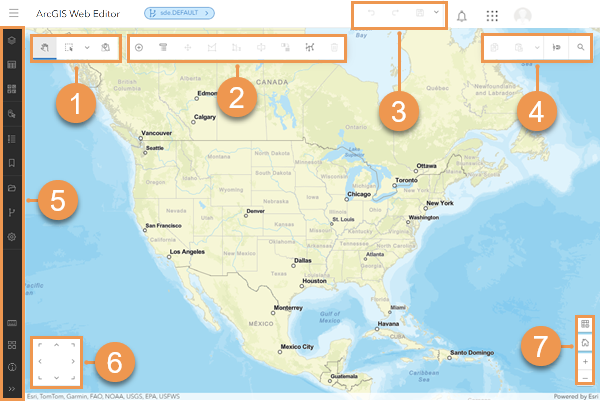Viewport: 600px width, 401px height.
Task: Click the Houston city label
Action: 315,281
